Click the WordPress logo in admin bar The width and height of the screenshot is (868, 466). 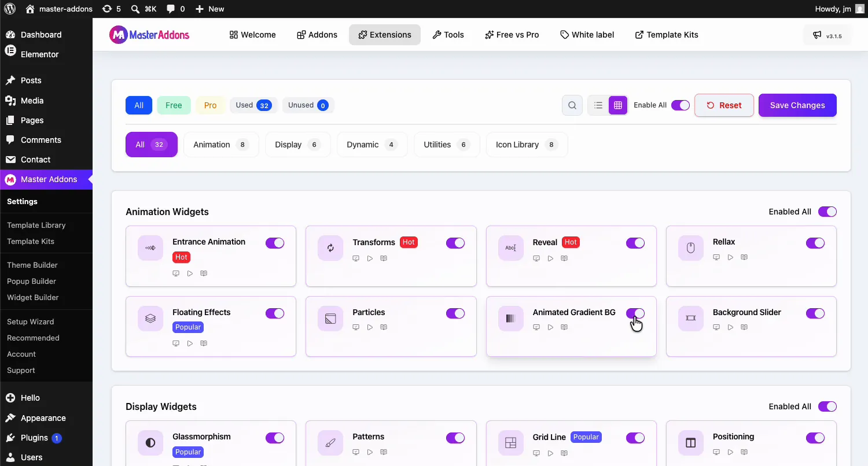pyautogui.click(x=10, y=9)
